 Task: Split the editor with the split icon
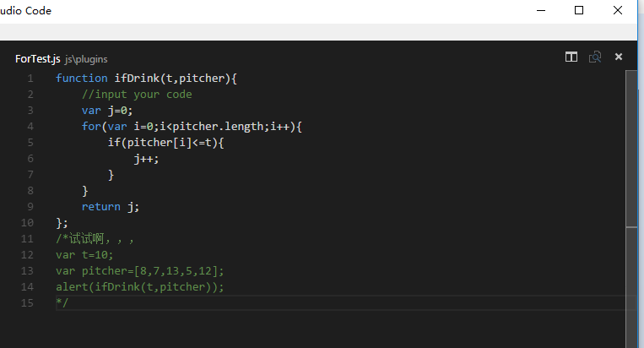click(x=571, y=57)
